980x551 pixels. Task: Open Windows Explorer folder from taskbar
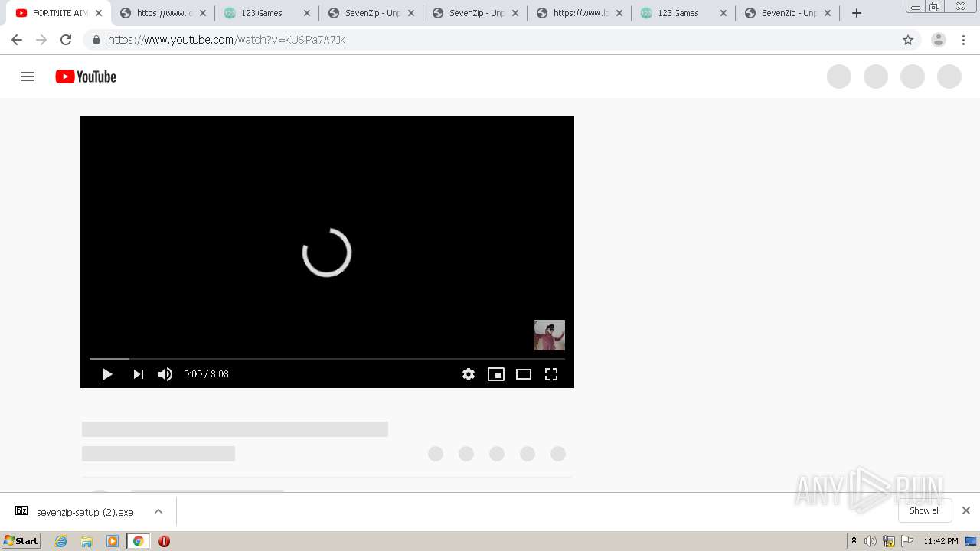[87, 541]
